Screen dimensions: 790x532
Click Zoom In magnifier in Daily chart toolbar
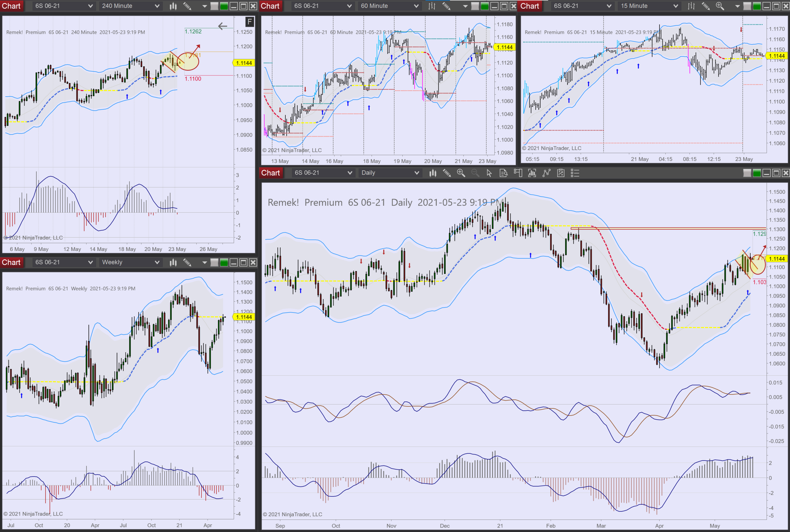[460, 173]
